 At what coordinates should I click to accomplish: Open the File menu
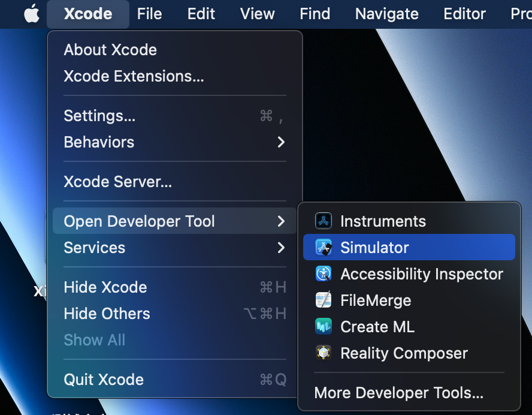[149, 14]
